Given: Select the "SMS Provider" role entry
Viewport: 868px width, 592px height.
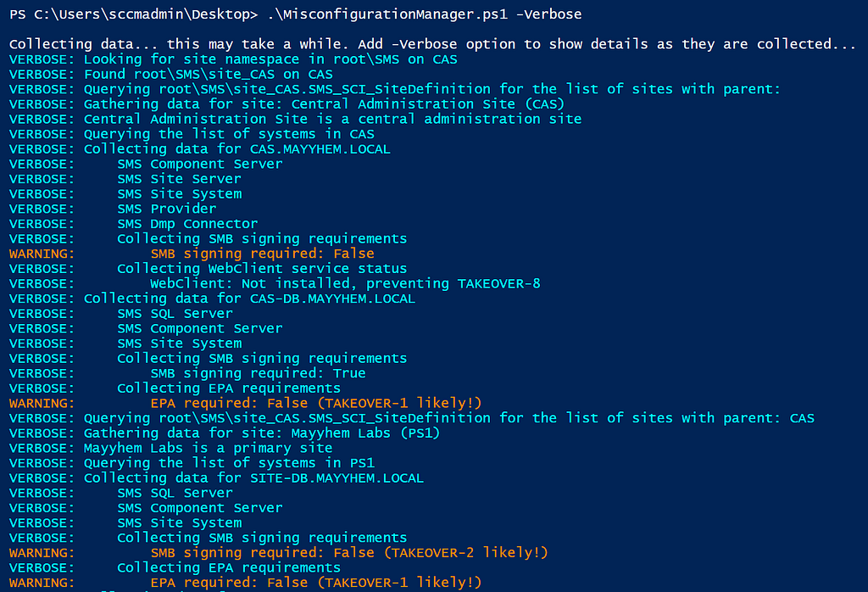Looking at the screenshot, I should pos(166,209).
